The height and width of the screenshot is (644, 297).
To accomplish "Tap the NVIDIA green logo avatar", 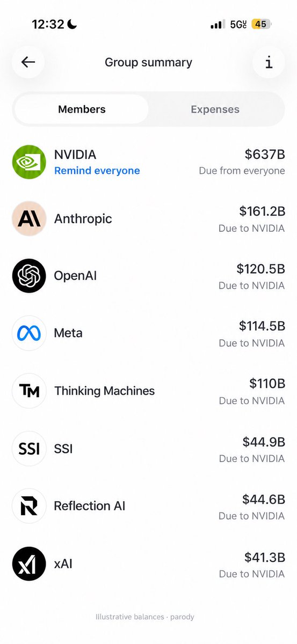I will coord(29,162).
